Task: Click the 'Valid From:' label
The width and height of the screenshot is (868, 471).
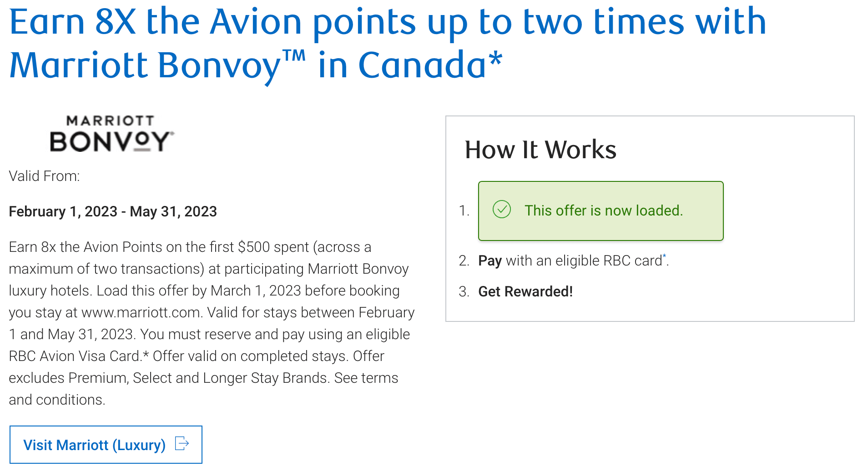Action: [44, 176]
